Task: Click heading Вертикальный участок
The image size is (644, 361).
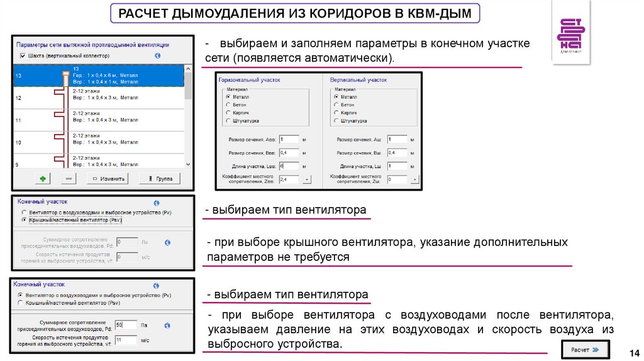Action: [x=358, y=80]
